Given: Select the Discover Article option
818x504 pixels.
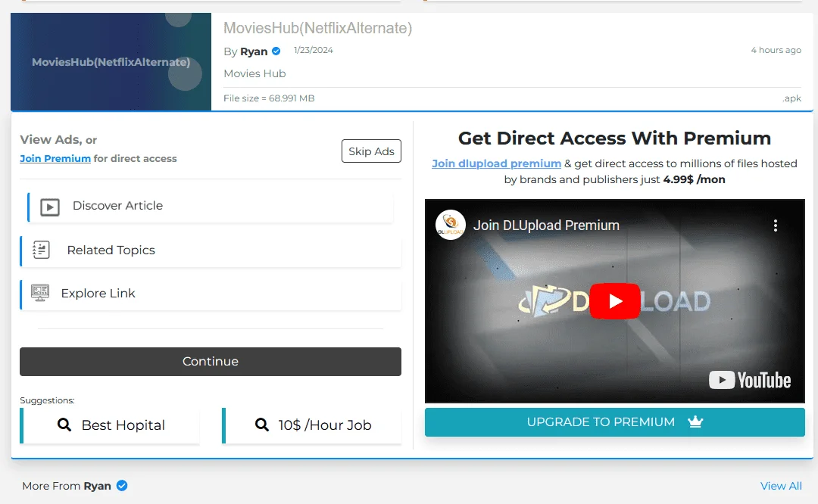Looking at the screenshot, I should 211,207.
